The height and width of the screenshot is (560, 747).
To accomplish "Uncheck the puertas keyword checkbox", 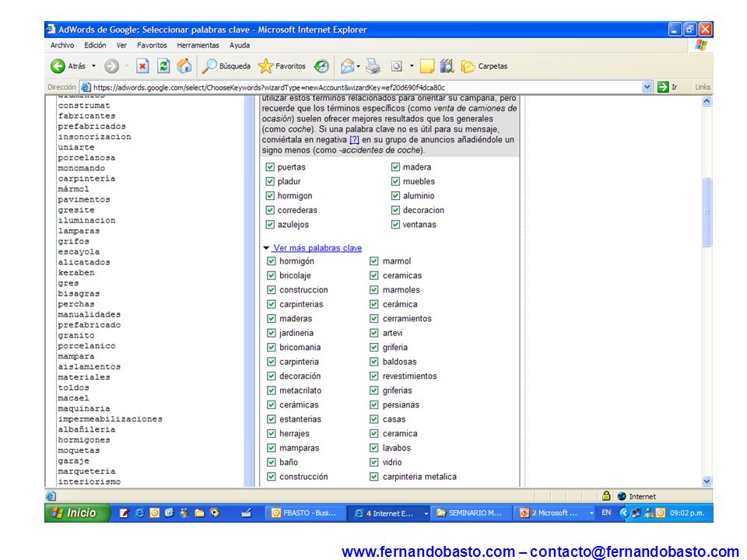I will (x=270, y=167).
